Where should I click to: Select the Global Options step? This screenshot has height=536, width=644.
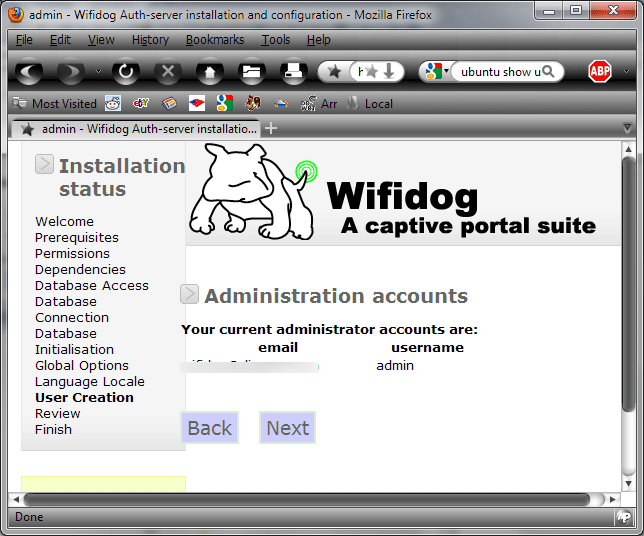[x=82, y=366]
